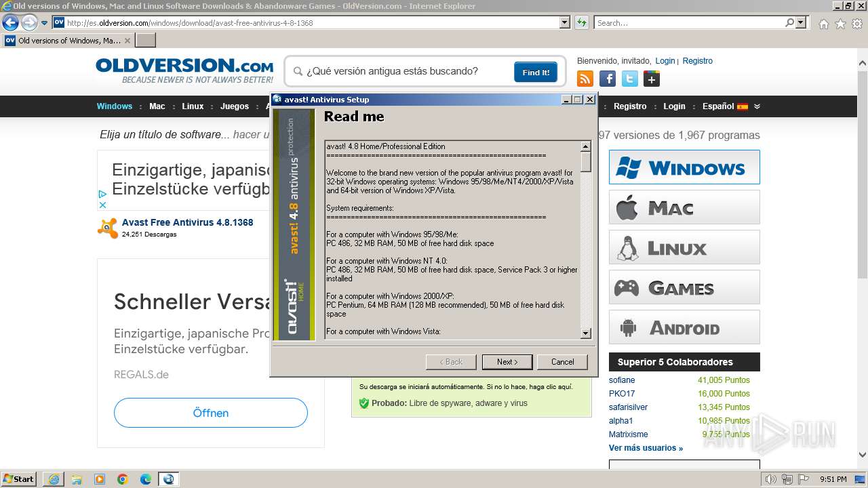Click the readme scrollbar up arrow

click(x=586, y=146)
